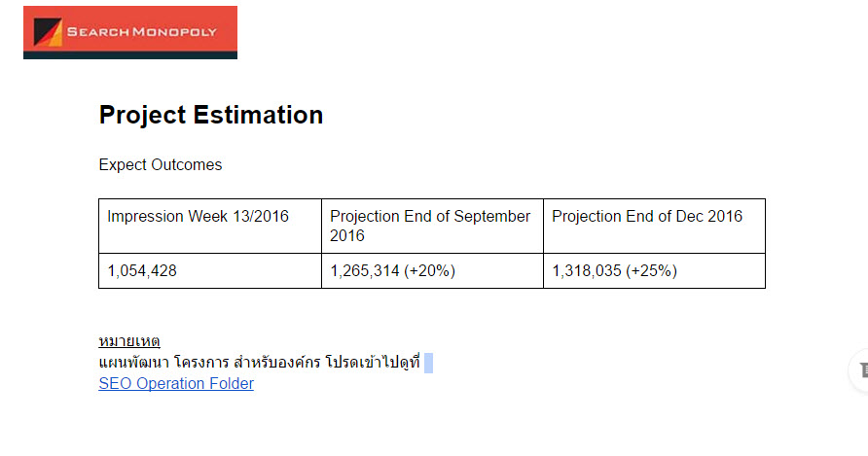This screenshot has height=456, width=868.
Task: Click the highlighted blank space after the Thai sentence
Action: [428, 364]
